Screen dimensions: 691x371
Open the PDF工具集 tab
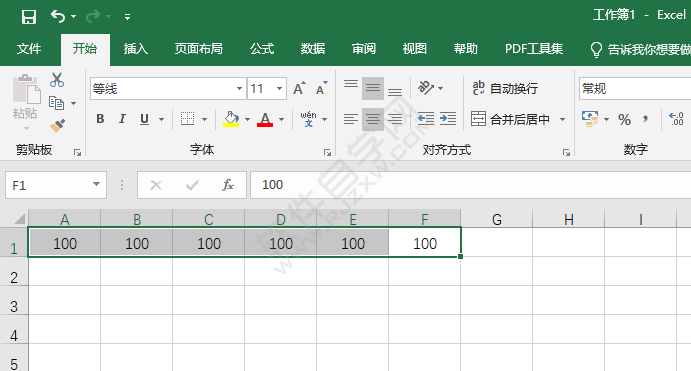(x=534, y=48)
